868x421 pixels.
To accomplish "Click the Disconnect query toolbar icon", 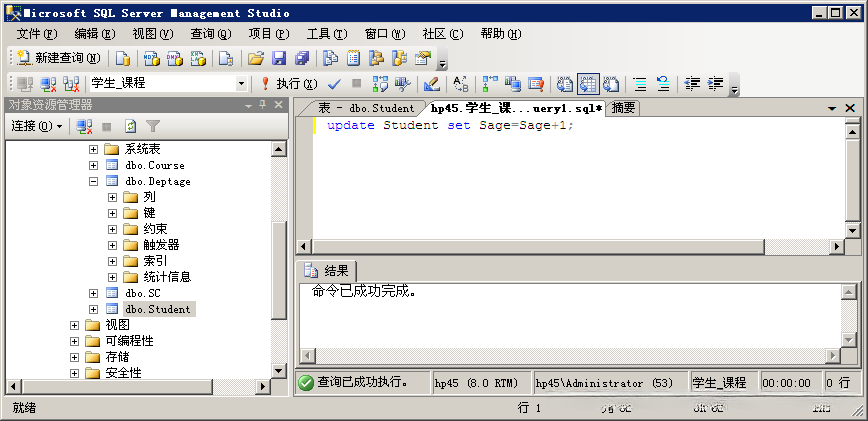I will 48,84.
